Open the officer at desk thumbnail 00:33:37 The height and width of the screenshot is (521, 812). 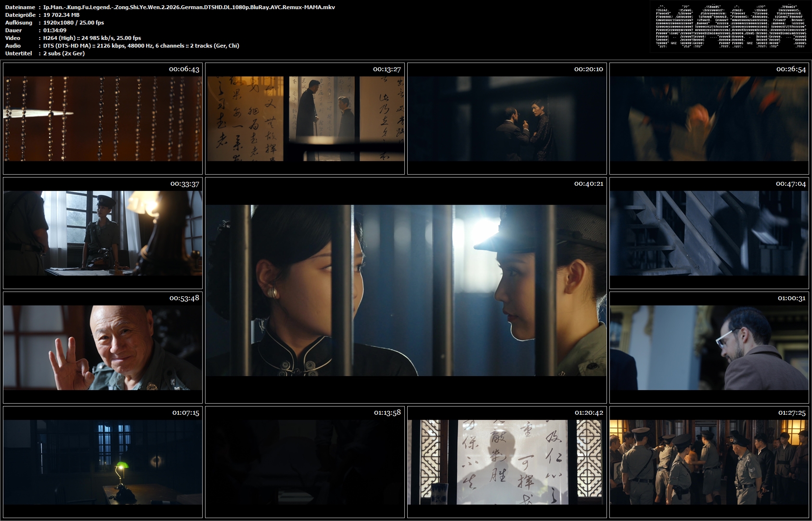point(103,233)
